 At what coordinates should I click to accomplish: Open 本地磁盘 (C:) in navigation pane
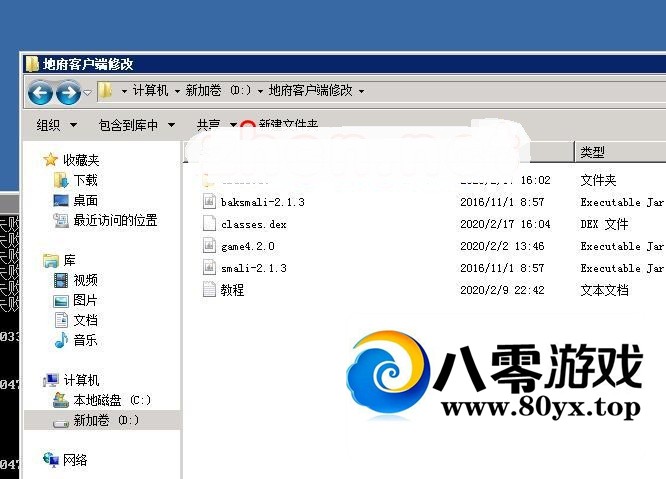[x=112, y=400]
